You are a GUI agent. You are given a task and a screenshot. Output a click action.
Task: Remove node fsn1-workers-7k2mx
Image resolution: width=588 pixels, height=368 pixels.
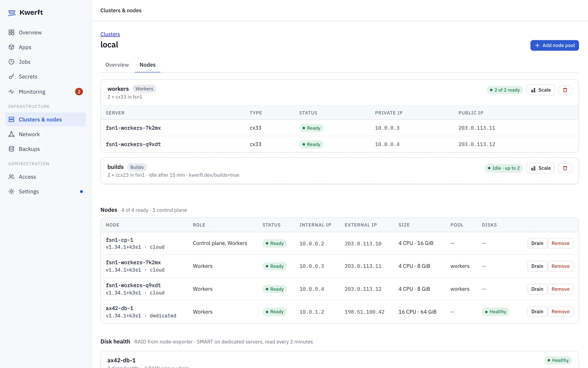pyautogui.click(x=560, y=266)
